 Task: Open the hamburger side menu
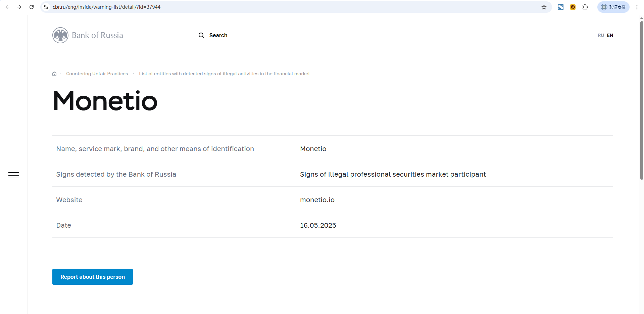coord(14,175)
